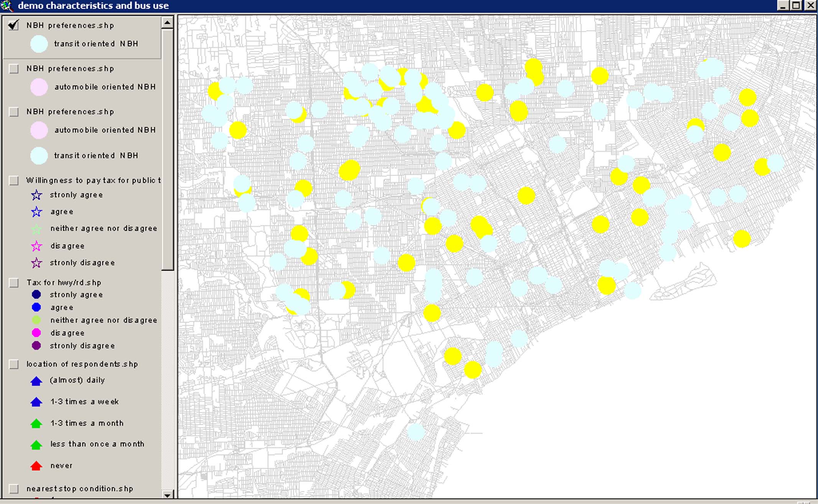This screenshot has height=504, width=818.
Task: Click the red arrow symbol for 'never'
Action: tap(36, 466)
